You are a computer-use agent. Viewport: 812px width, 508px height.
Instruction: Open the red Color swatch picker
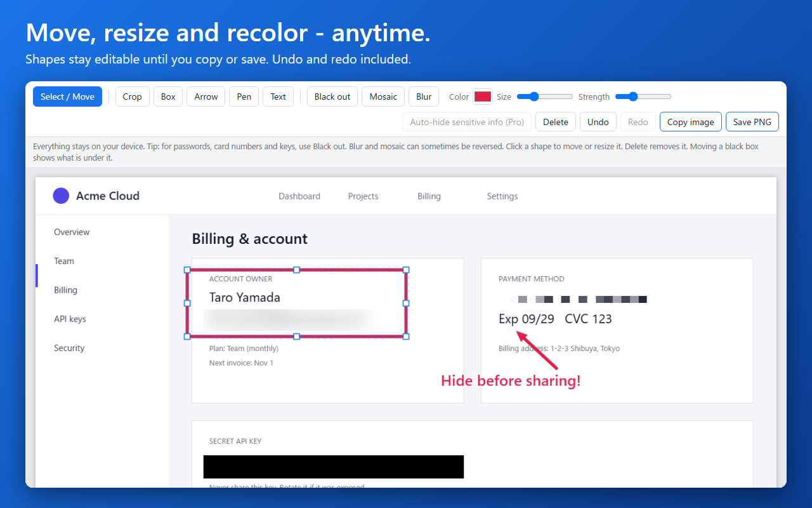pos(483,97)
